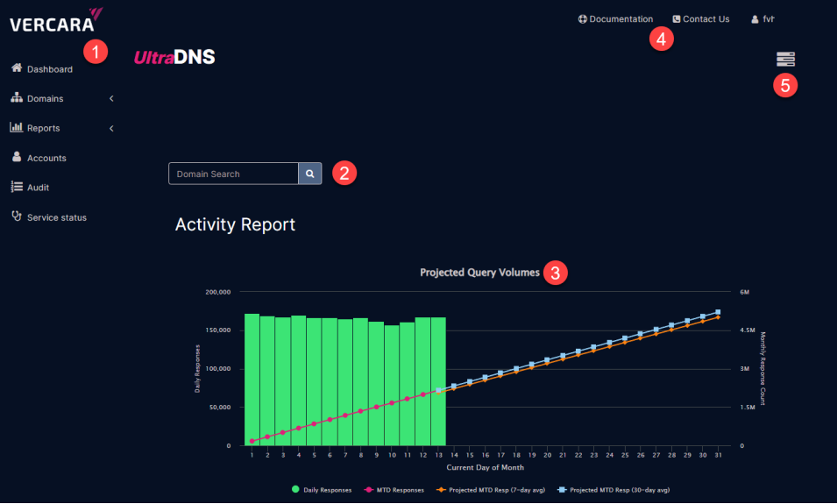837x504 pixels.
Task: Click the green bar for day 10
Action: [x=392, y=386]
